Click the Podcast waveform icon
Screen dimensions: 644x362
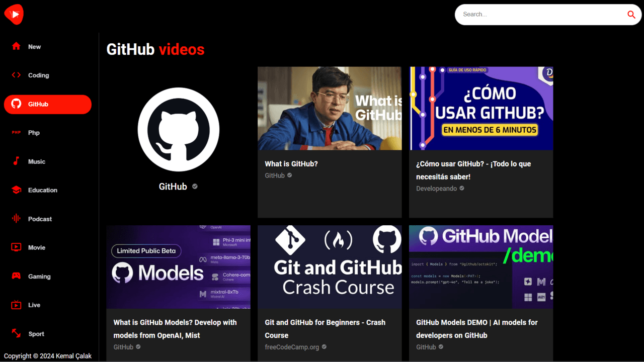(16, 219)
